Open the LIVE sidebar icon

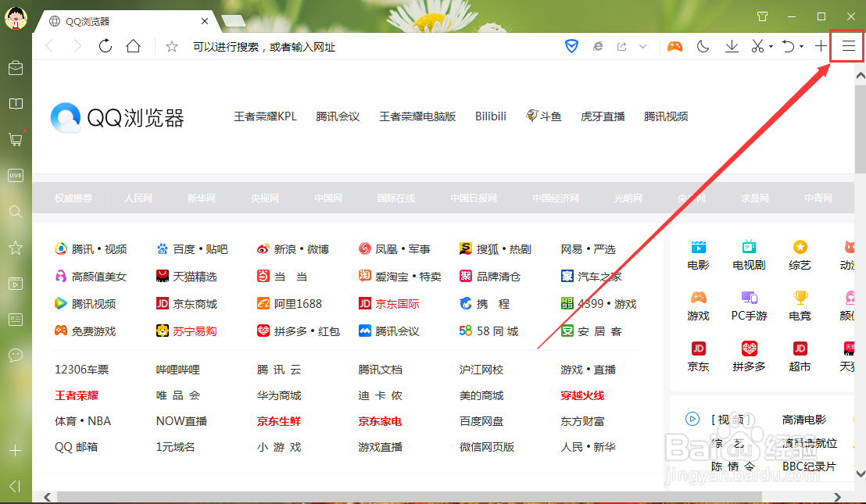pyautogui.click(x=16, y=176)
